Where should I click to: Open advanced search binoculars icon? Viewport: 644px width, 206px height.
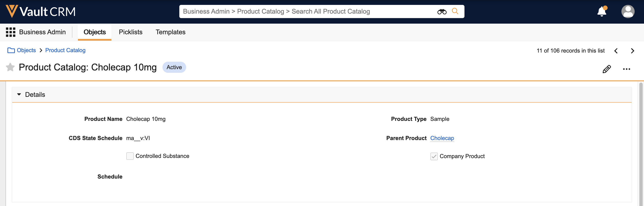(x=442, y=11)
